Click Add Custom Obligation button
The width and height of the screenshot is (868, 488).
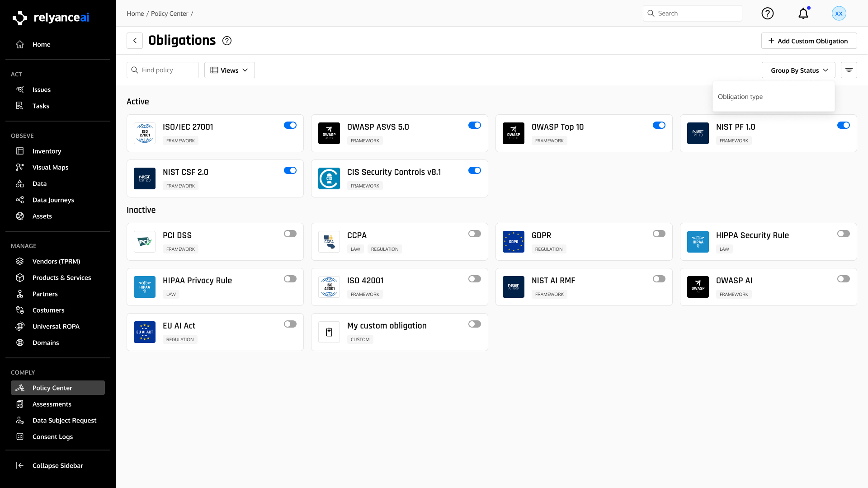809,41
